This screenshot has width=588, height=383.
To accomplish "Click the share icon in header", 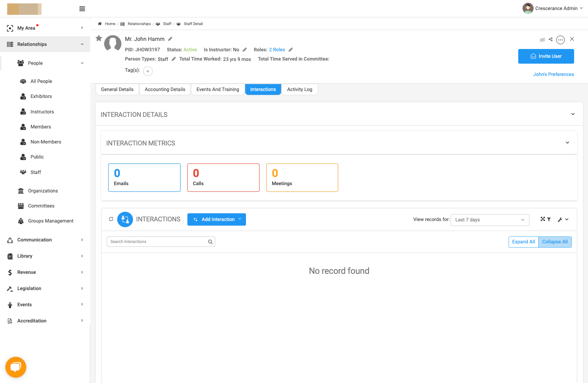I will click(x=551, y=39).
